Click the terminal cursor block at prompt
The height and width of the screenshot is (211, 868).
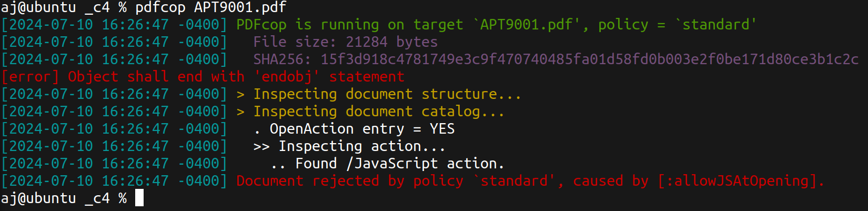click(x=139, y=198)
